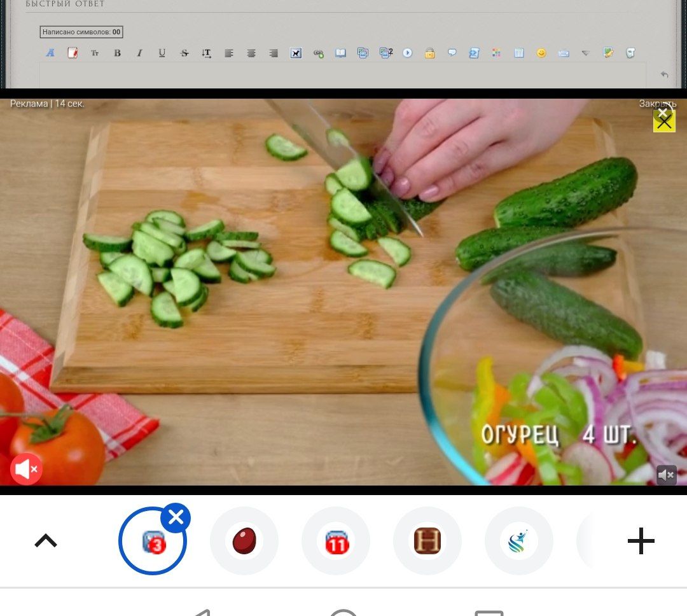Click the stacked pictures gallery icon

(x=363, y=53)
